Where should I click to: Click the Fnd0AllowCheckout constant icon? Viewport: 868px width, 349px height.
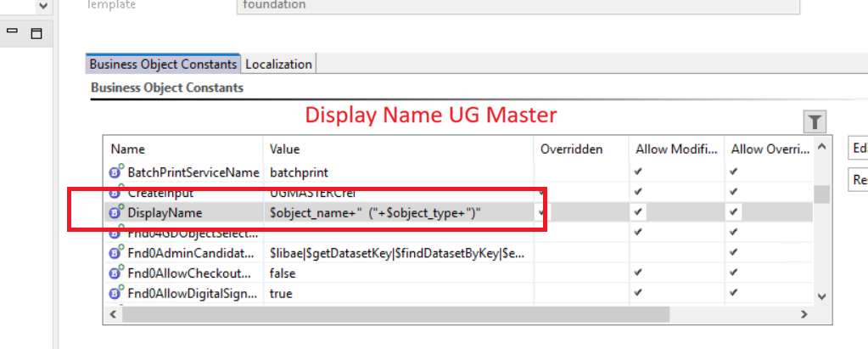[x=117, y=273]
